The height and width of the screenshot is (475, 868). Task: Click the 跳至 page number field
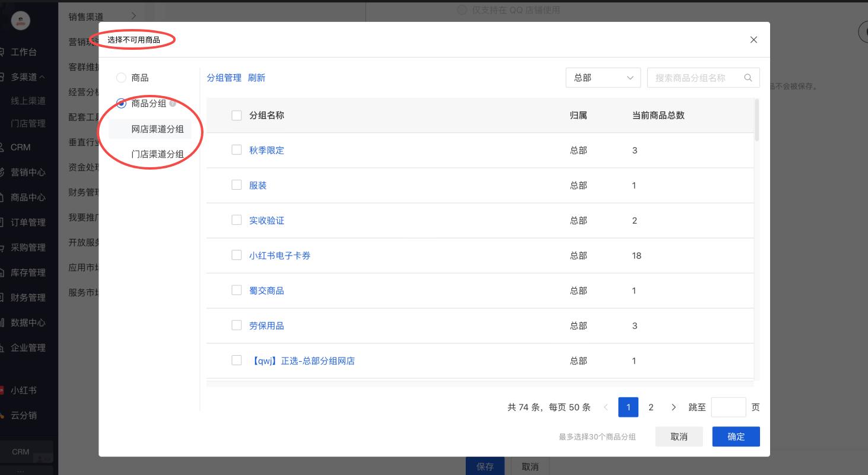[728, 407]
